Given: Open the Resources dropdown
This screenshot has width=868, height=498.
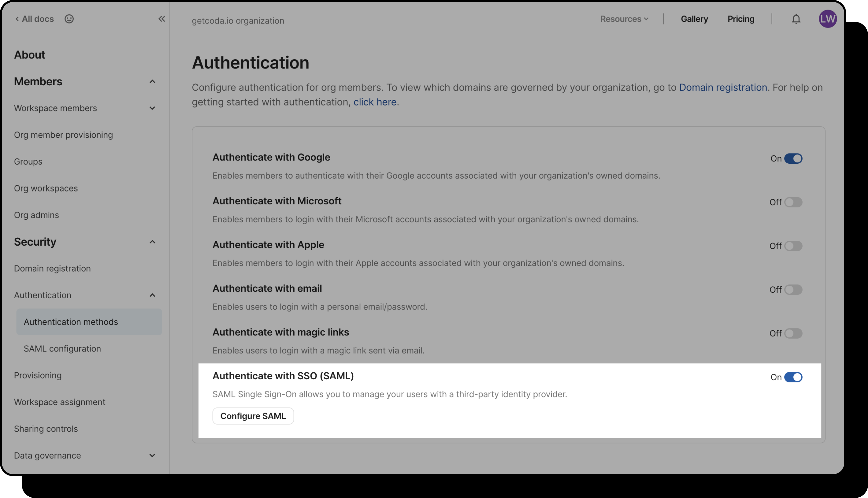Looking at the screenshot, I should pos(624,19).
